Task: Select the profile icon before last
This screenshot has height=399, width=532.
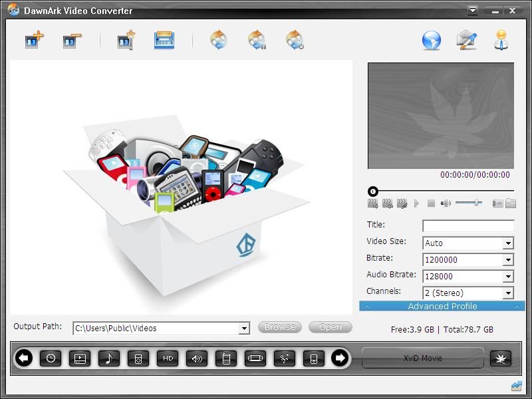Action: [x=285, y=358]
